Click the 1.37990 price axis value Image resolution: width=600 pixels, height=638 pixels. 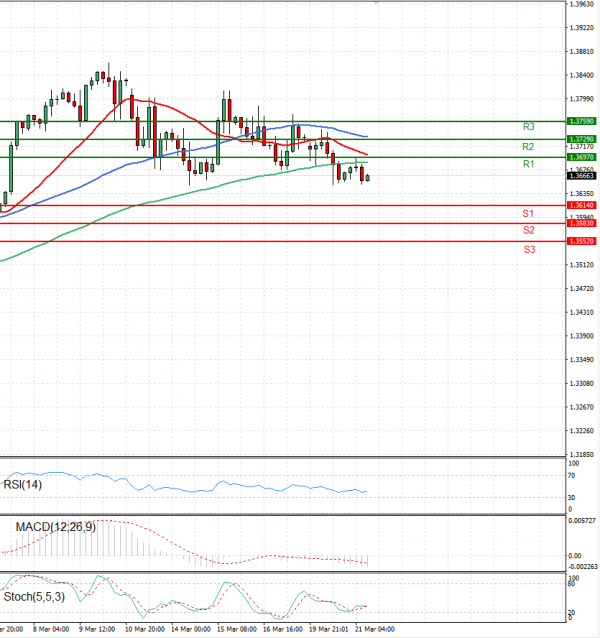click(x=582, y=99)
